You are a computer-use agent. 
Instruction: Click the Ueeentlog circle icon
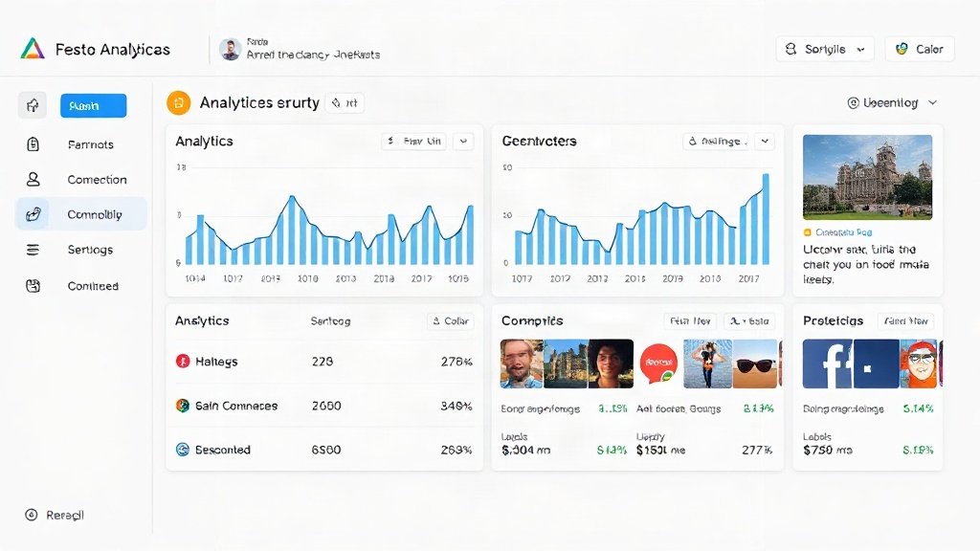point(853,103)
